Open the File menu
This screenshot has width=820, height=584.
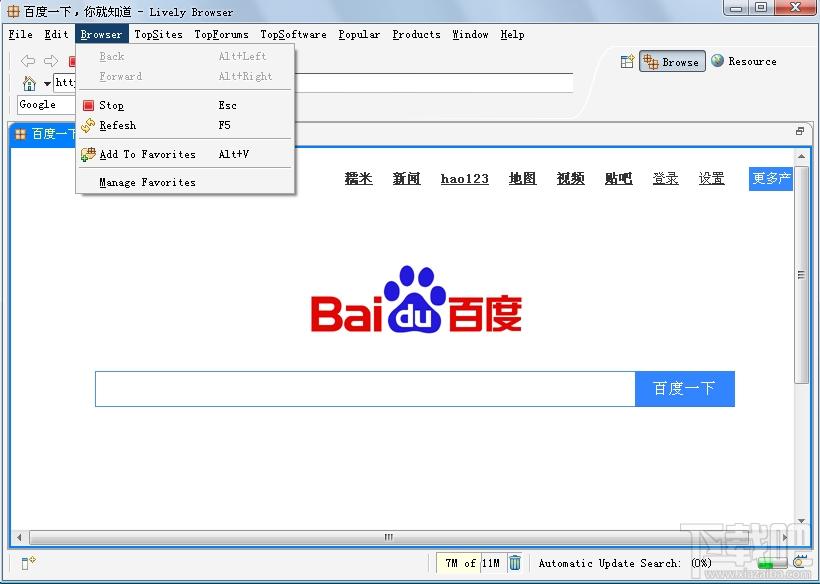click(x=20, y=35)
